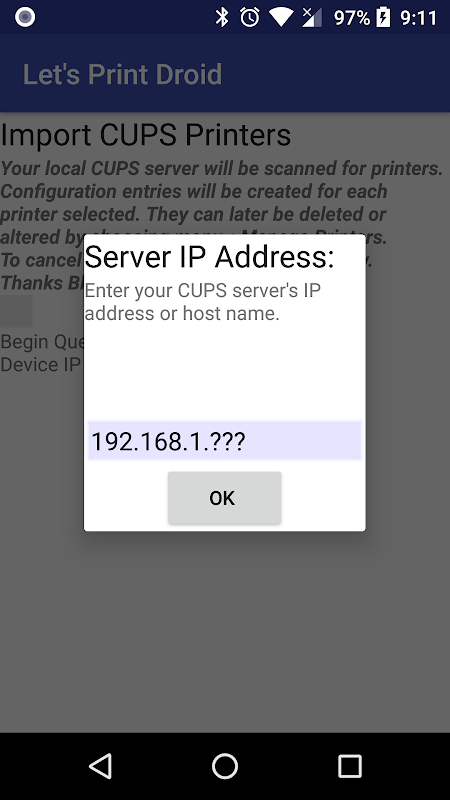Tap the 'Enter your CUPS server's IP' text

point(203,290)
